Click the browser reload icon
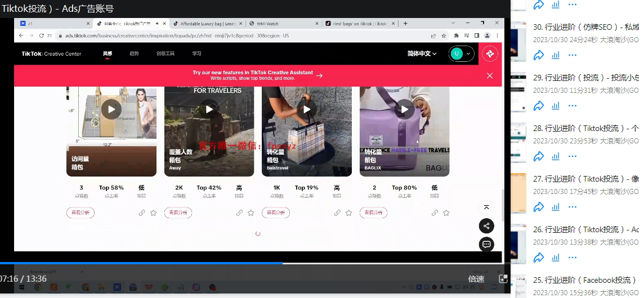This screenshot has width=644, height=298. click(41, 36)
